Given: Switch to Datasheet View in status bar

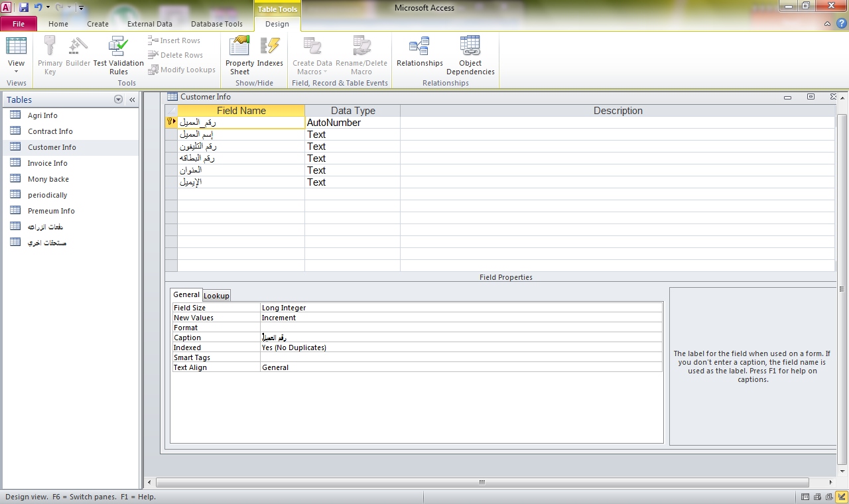Looking at the screenshot, I should tap(805, 497).
